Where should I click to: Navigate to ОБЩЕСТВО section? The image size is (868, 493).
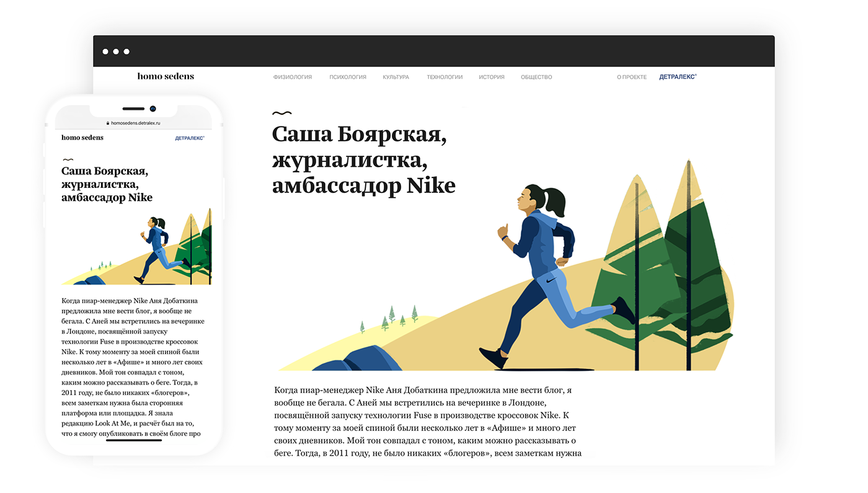(x=536, y=78)
